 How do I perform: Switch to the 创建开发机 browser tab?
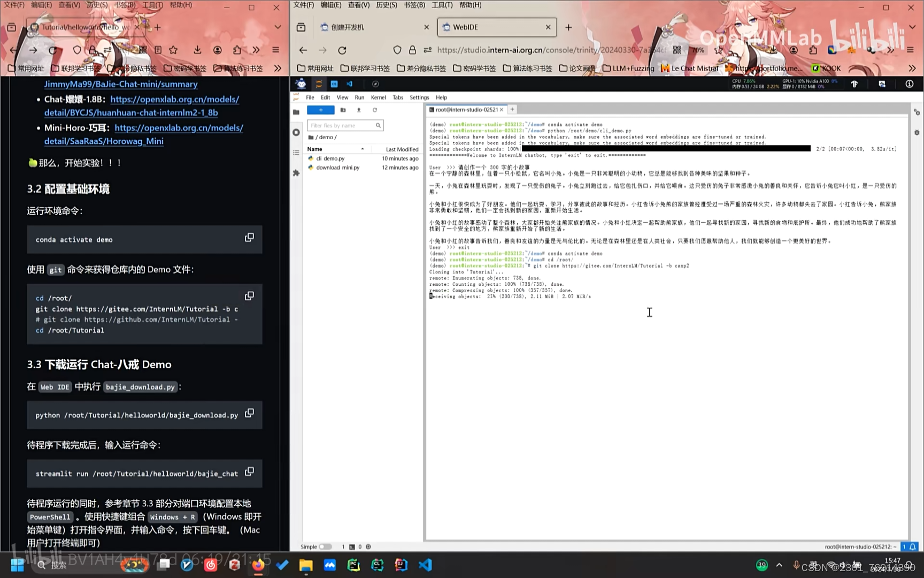coord(374,27)
